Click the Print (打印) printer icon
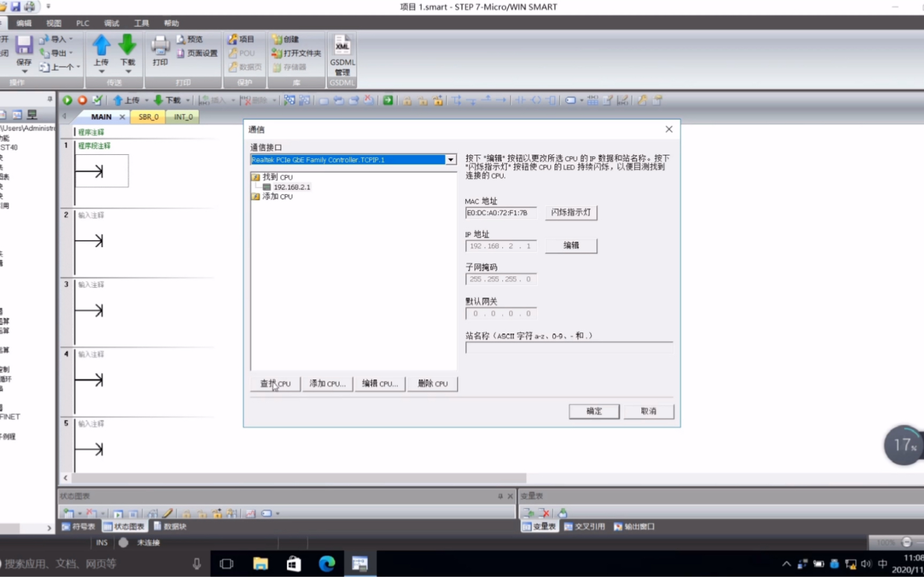 160,46
